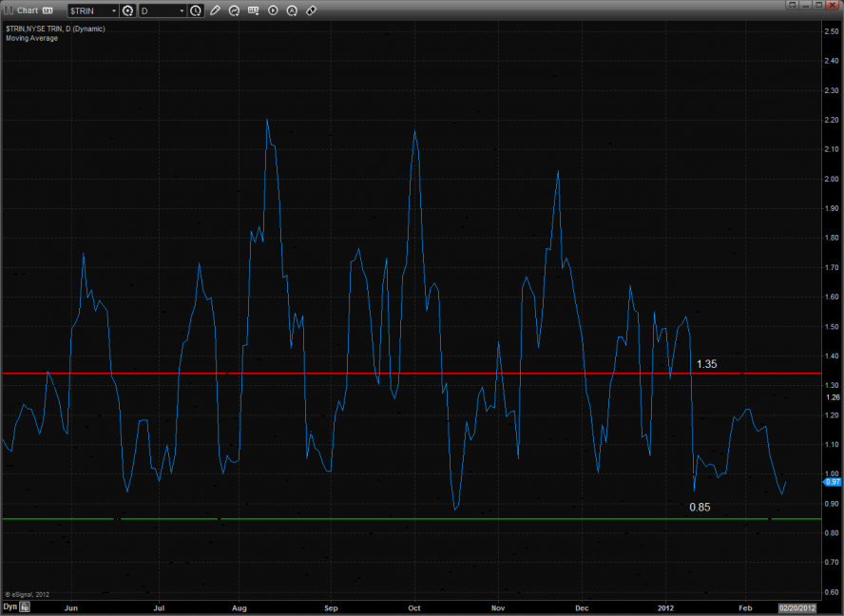Click the 0.85 green line label

[700, 508]
